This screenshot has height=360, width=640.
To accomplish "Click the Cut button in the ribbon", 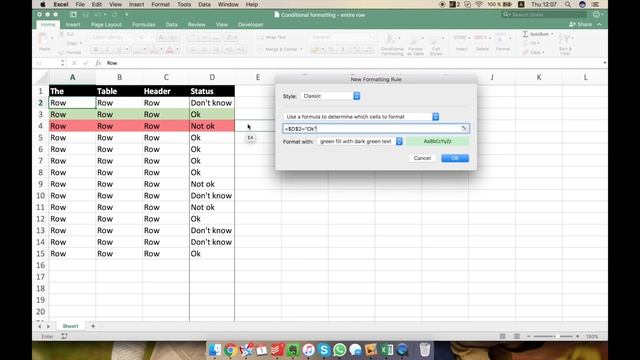I will coord(67,34).
